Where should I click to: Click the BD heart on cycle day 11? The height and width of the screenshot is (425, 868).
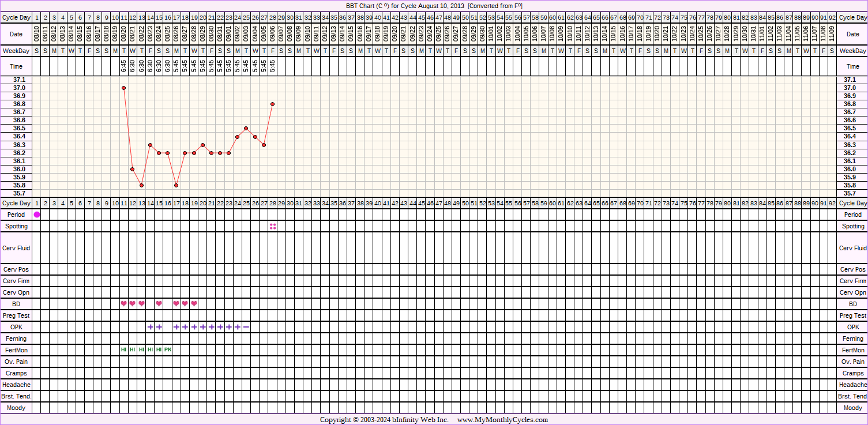click(123, 304)
